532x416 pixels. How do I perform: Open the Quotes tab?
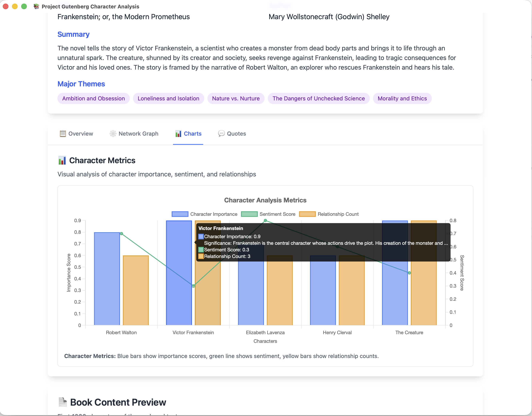coord(232,134)
